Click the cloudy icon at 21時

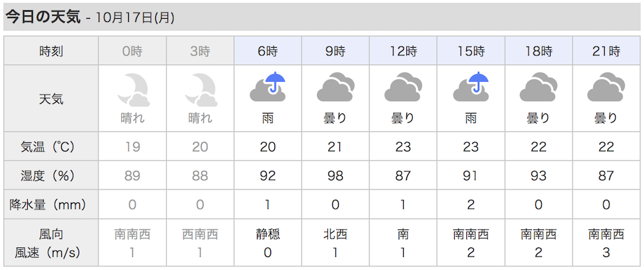click(606, 87)
